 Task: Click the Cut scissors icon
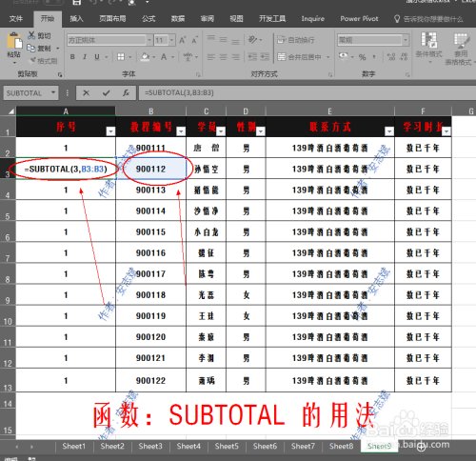pos(31,35)
